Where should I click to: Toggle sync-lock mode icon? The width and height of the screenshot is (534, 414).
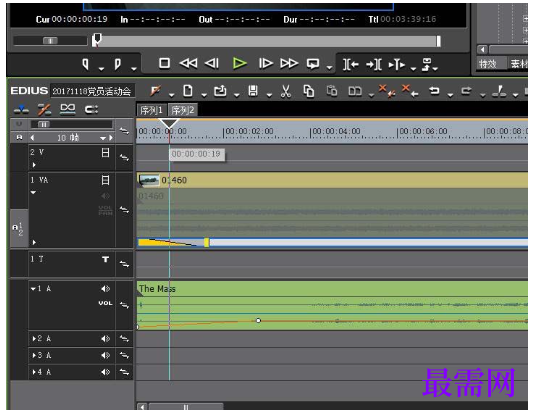pos(91,109)
